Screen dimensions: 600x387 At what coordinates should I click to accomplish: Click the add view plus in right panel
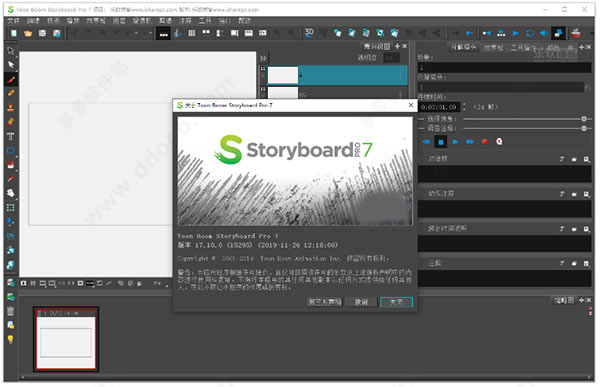click(582, 47)
